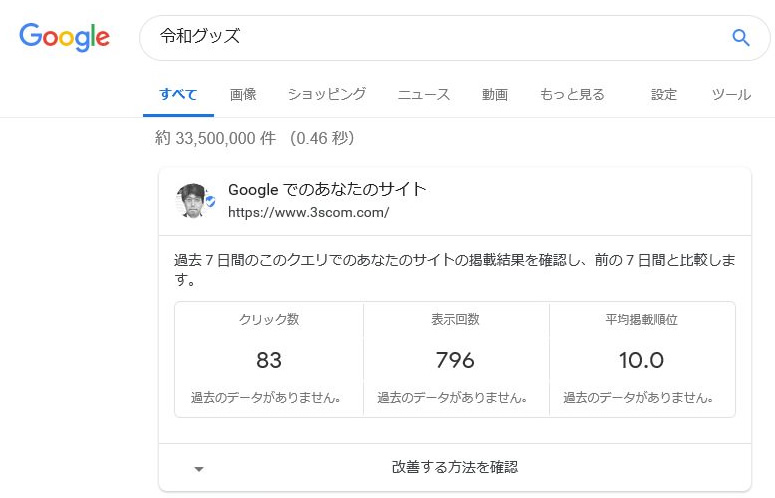
Task: Open the ツール options
Action: pos(731,95)
